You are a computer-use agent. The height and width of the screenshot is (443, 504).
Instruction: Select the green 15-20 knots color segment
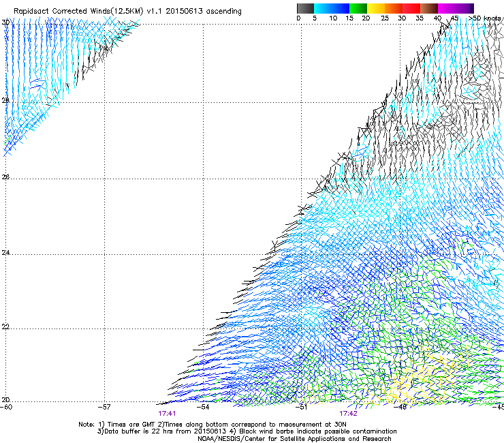coord(358,8)
